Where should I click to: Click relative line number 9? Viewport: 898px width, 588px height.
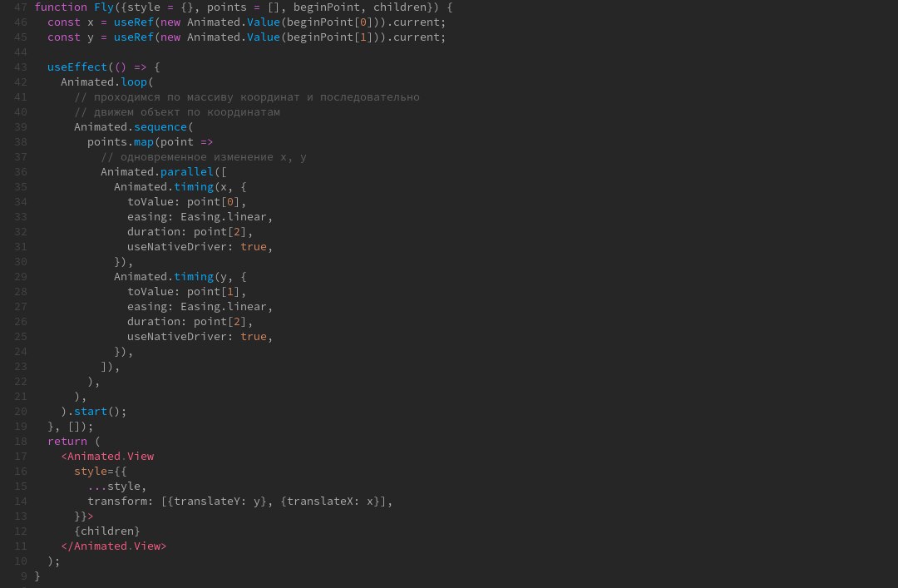tap(23, 576)
